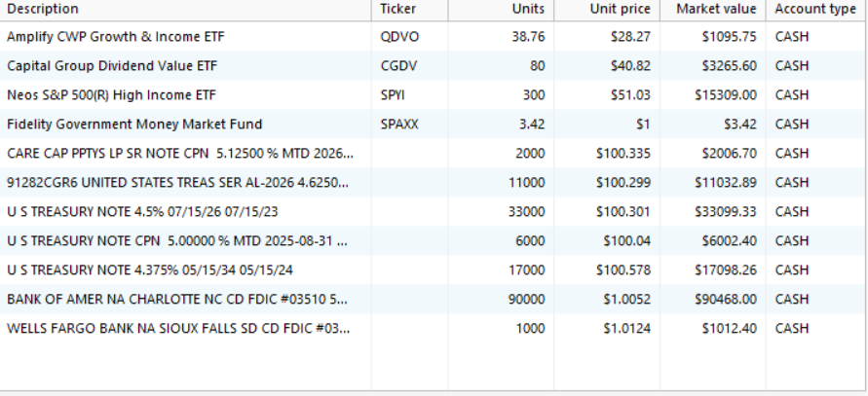This screenshot has width=868, height=396.
Task: Click the units value 11000
Action: (527, 183)
